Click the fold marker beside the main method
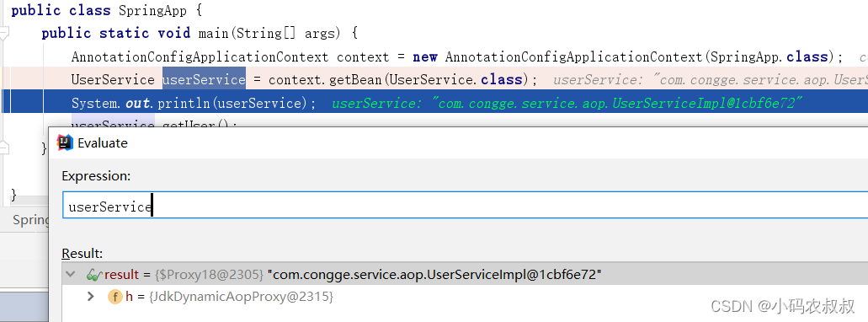This screenshot has width=868, height=322. point(4,34)
